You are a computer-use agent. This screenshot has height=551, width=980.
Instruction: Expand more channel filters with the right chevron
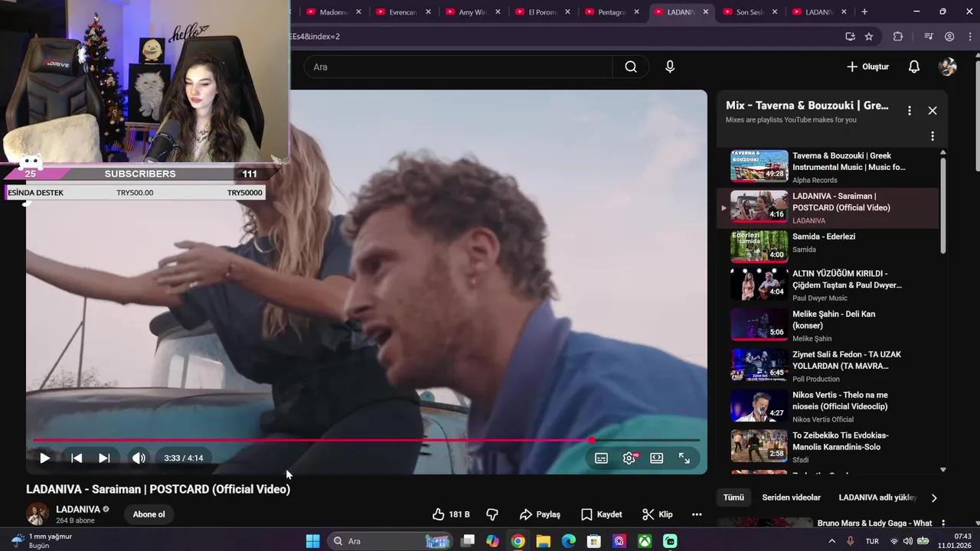[x=934, y=497]
